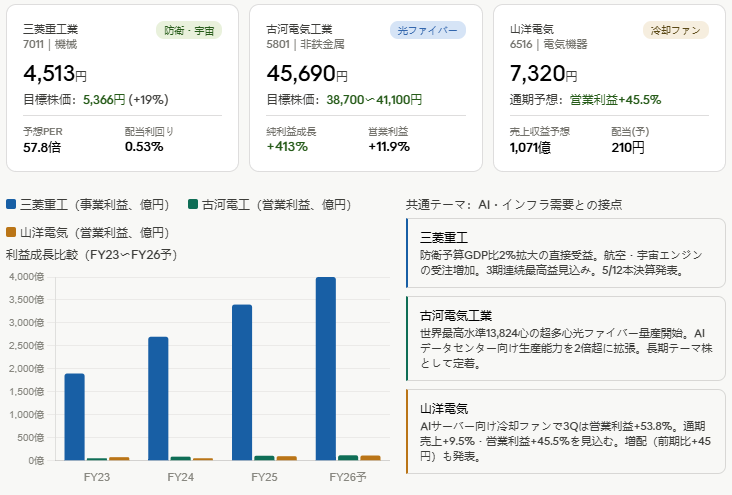Click the orange FY26予 bar
Image resolution: width=732 pixels, height=495 pixels.
click(x=371, y=458)
